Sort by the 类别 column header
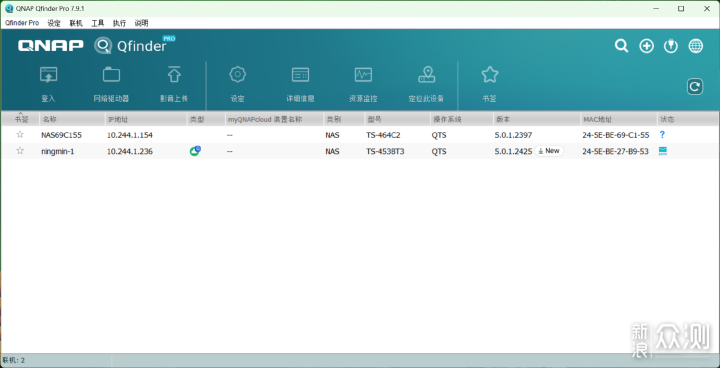 [x=343, y=119]
